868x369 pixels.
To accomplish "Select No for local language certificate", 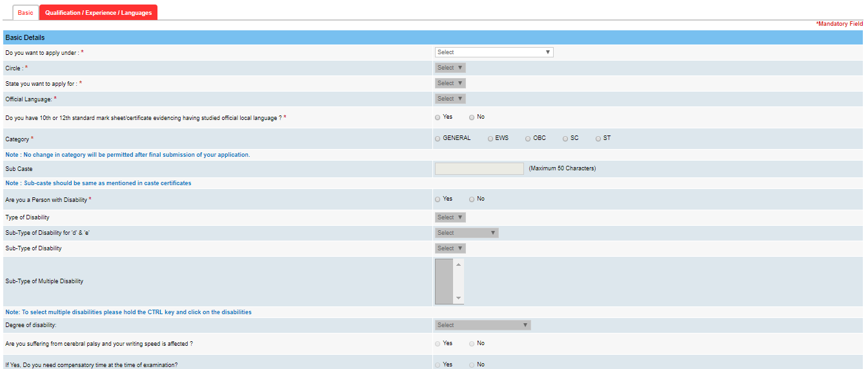I will tap(472, 117).
